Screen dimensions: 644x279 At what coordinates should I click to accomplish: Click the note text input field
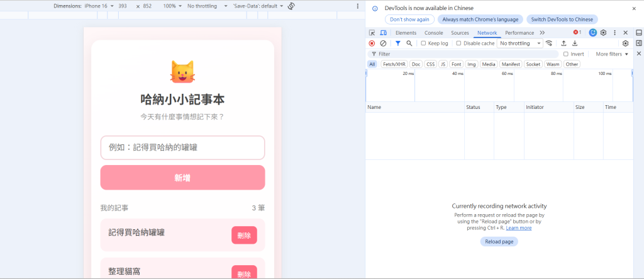(x=182, y=147)
